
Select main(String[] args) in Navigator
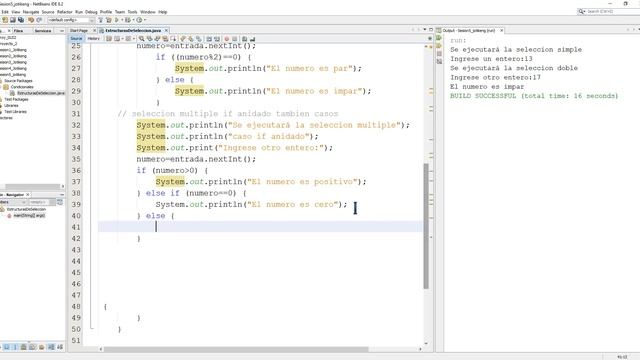tap(29, 216)
